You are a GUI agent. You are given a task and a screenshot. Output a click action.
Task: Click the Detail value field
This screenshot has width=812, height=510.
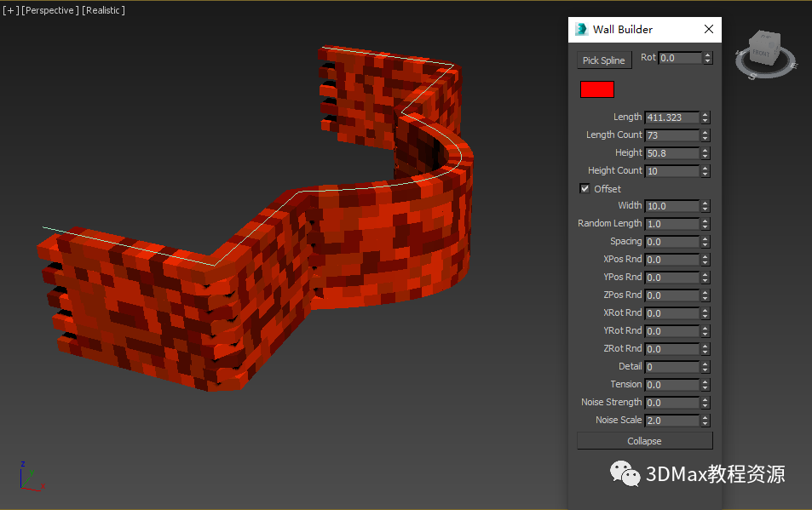[671, 367]
